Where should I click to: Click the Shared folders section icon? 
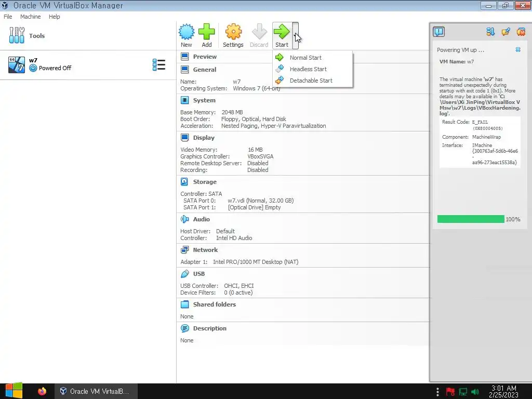tap(184, 304)
